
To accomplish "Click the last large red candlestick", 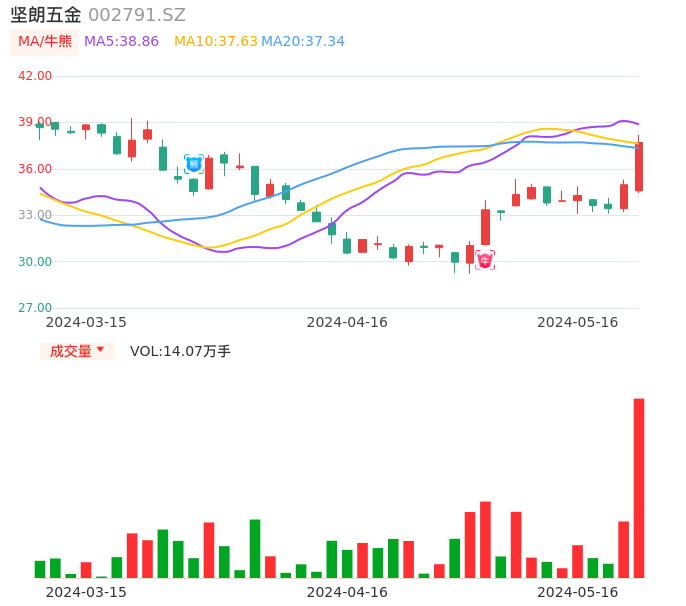I will 639,166.
